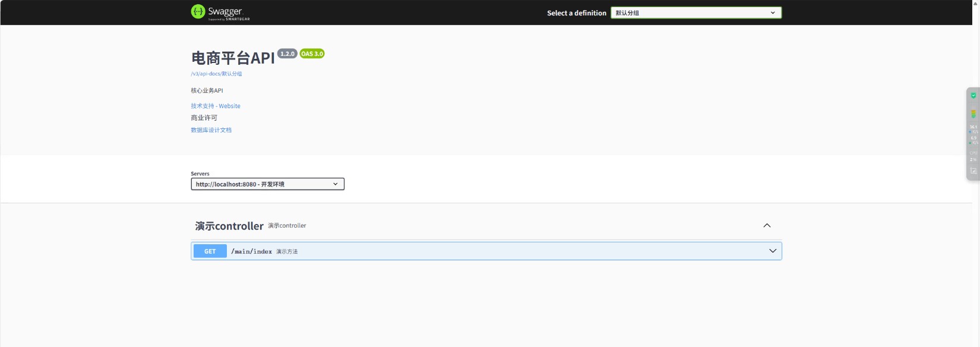Open the 数据库设计文档 link

tap(211, 130)
